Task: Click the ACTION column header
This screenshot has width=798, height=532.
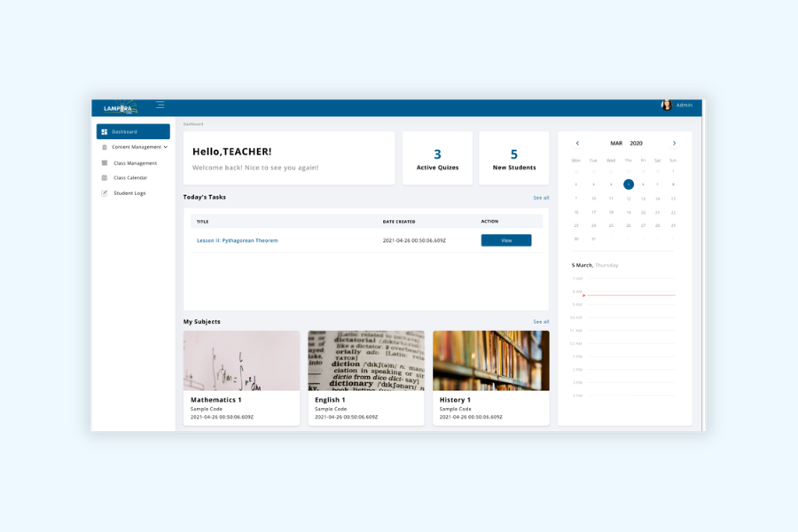Action: click(x=489, y=222)
